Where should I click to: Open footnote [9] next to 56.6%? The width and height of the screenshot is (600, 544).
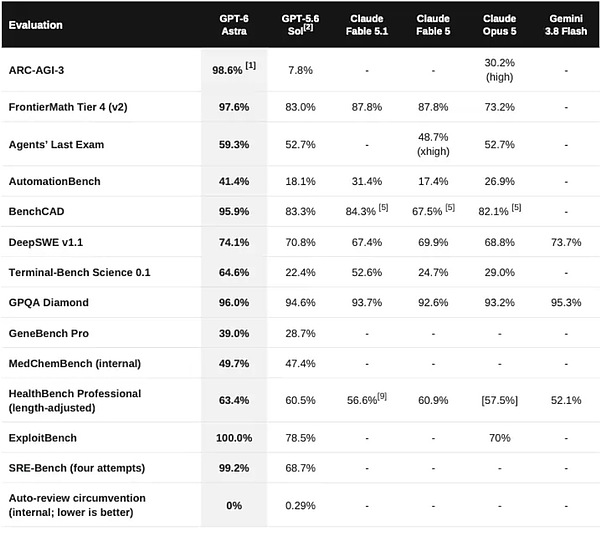coord(382,396)
